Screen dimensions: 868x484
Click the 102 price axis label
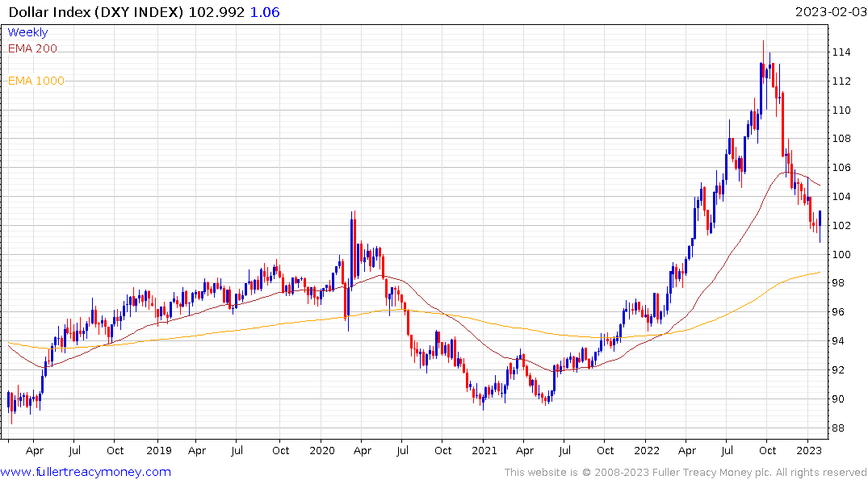(841, 225)
